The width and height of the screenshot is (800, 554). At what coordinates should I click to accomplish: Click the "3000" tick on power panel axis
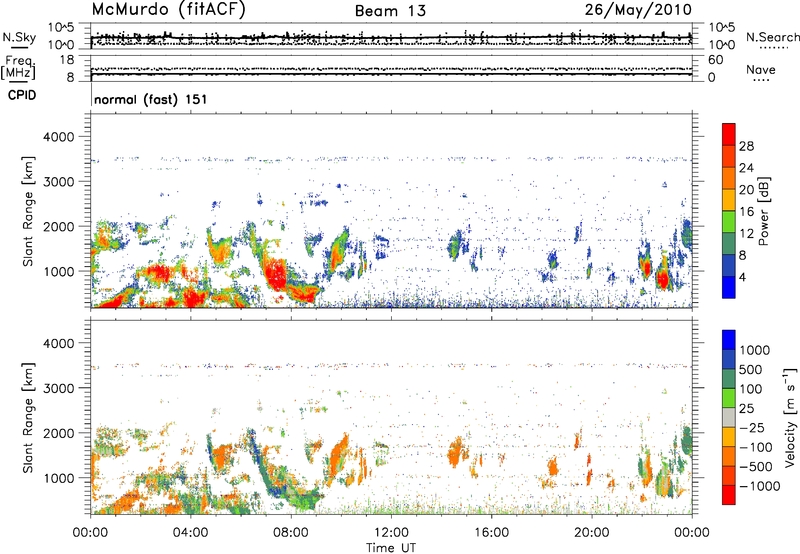[59, 182]
